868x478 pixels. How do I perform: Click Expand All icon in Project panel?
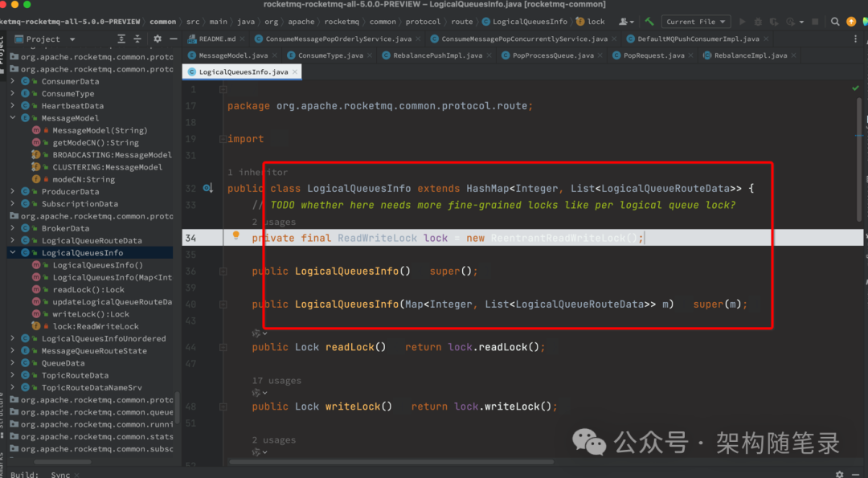tap(121, 39)
